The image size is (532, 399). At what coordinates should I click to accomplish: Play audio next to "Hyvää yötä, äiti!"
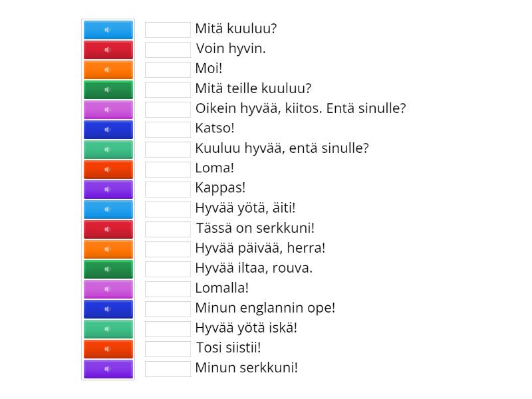coord(108,209)
